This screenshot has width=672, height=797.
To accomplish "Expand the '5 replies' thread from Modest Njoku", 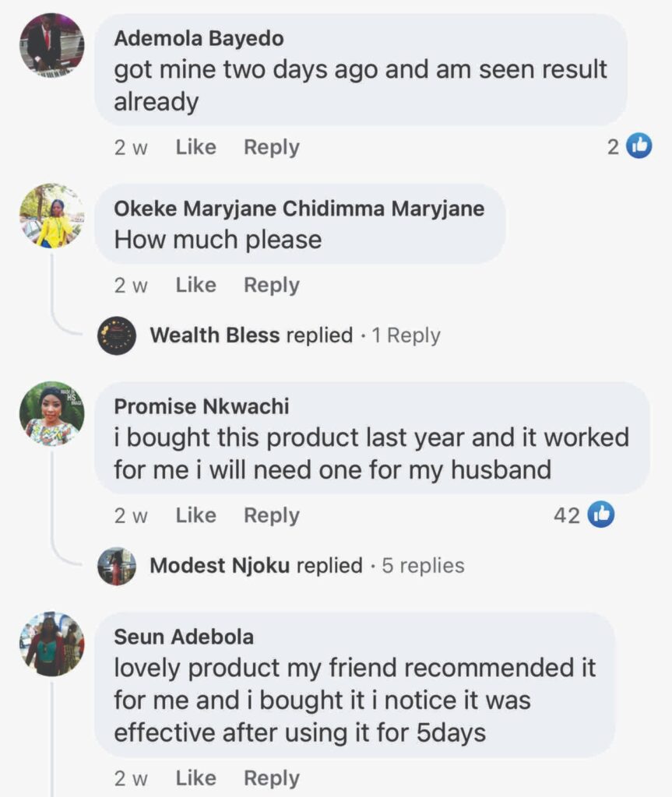I will click(423, 566).
